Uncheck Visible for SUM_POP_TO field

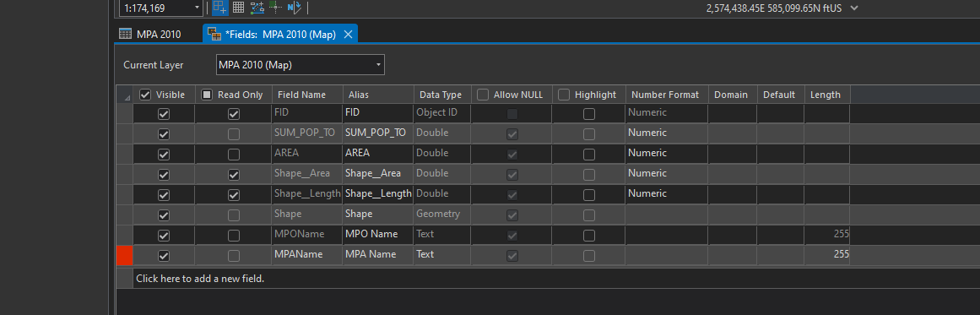pos(164,134)
